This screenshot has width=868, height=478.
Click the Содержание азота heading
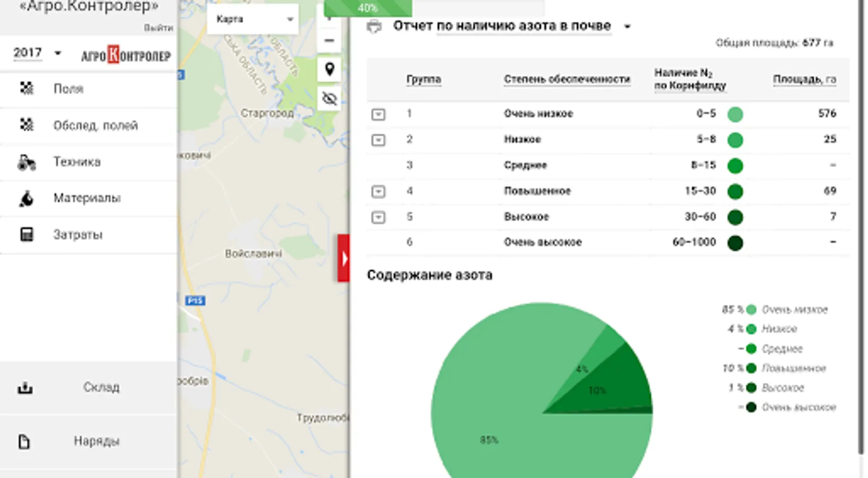point(430,275)
